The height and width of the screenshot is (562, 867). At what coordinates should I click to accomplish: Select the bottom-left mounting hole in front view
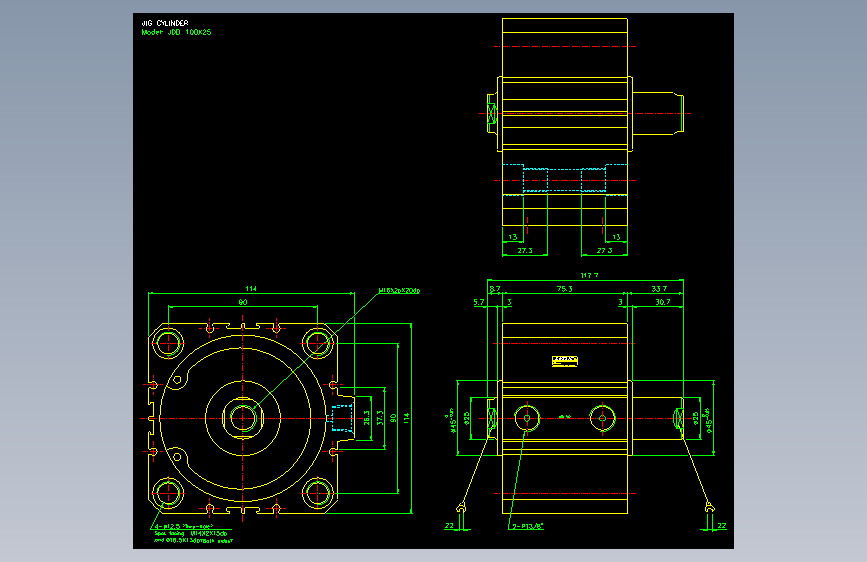point(168,493)
